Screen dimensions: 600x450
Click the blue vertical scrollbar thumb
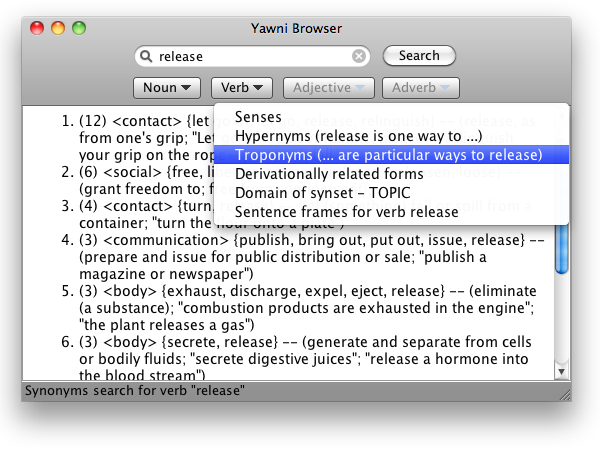(x=561, y=249)
